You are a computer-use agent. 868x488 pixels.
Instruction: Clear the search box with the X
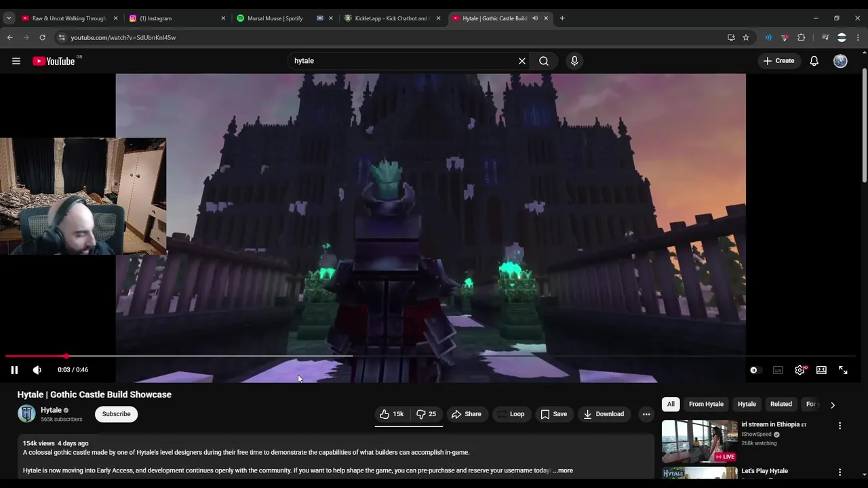[x=522, y=61]
